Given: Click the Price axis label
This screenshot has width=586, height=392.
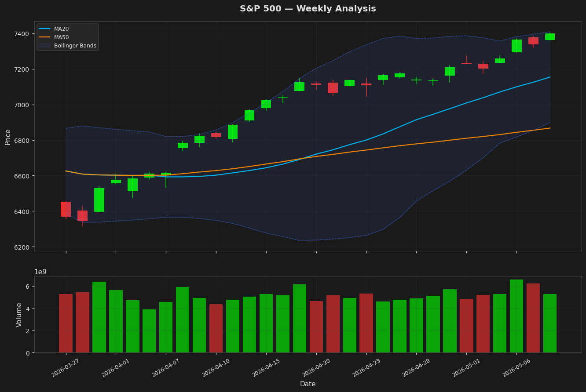Looking at the screenshot, I should (x=8, y=137).
